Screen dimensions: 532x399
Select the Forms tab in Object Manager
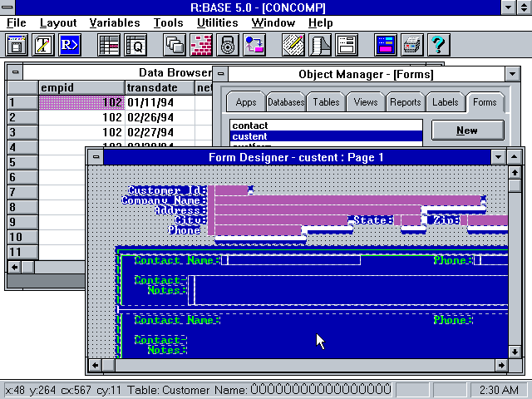(485, 102)
